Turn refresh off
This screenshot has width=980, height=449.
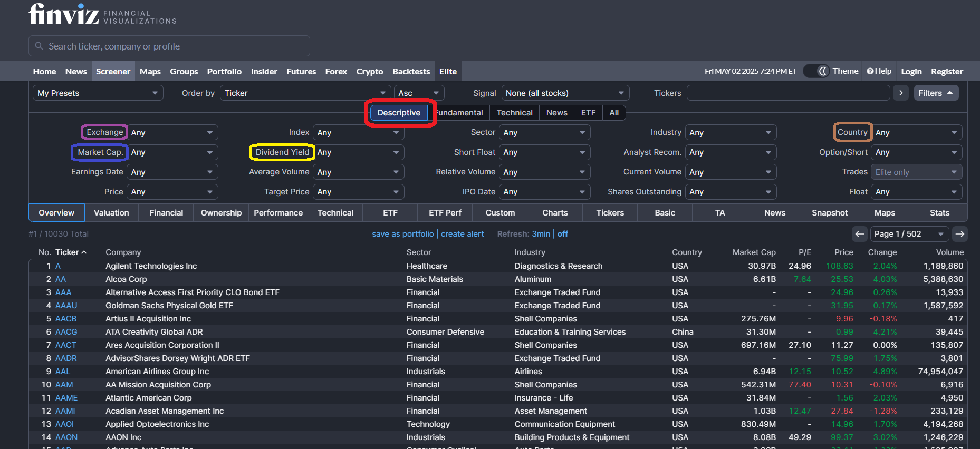[563, 234]
